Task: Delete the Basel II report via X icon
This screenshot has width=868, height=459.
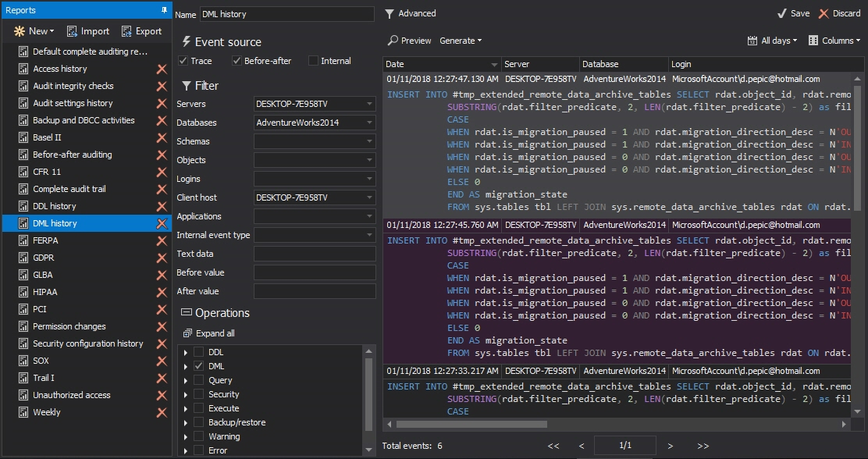Action: point(162,138)
